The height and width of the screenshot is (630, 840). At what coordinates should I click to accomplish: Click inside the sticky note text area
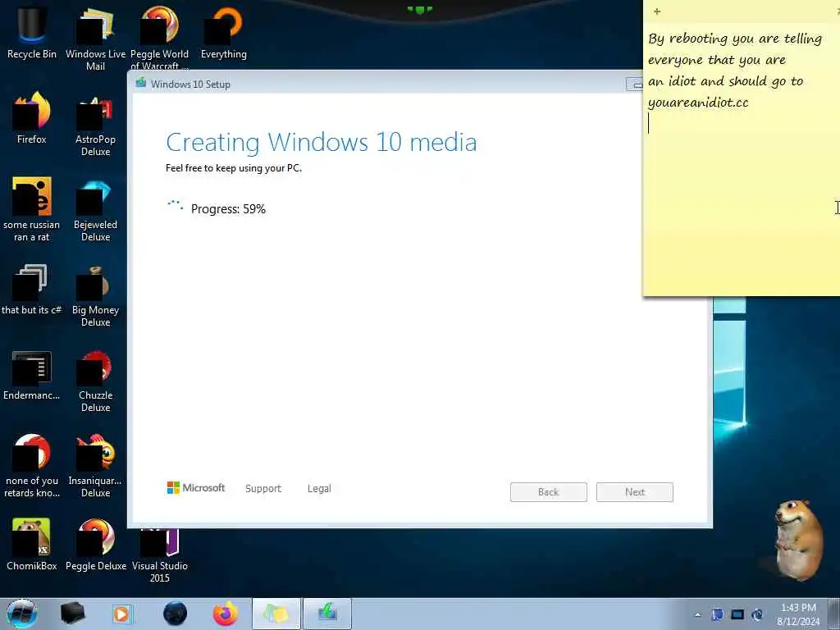742,158
